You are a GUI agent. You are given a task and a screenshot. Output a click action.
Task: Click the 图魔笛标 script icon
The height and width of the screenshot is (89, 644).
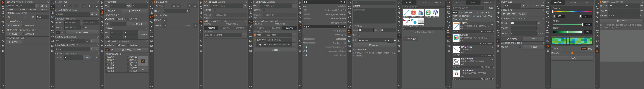(406, 12)
